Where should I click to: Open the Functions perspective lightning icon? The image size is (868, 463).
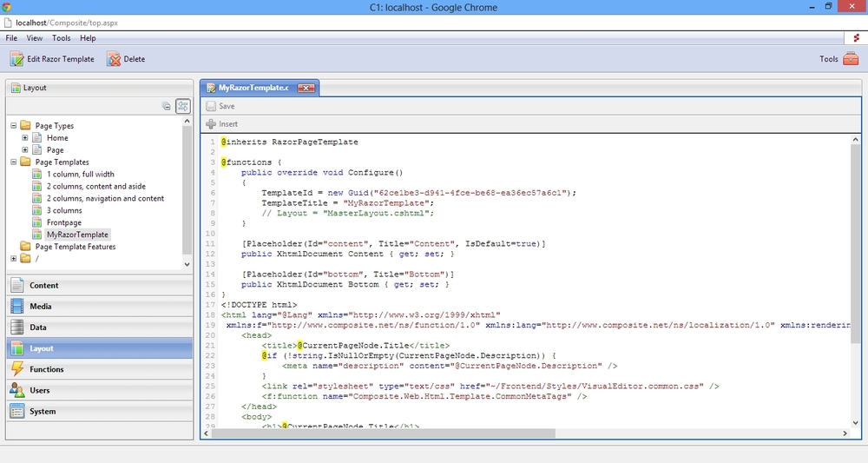click(16, 369)
